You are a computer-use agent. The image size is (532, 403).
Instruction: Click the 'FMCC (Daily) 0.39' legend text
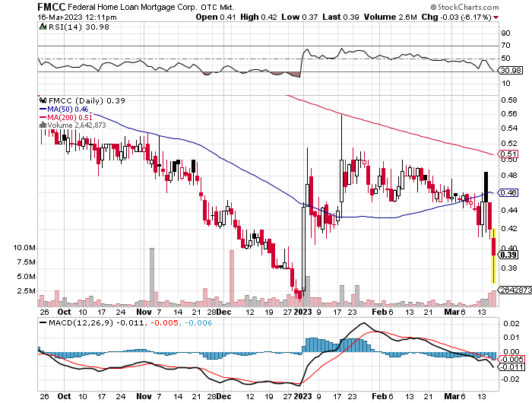coord(87,100)
